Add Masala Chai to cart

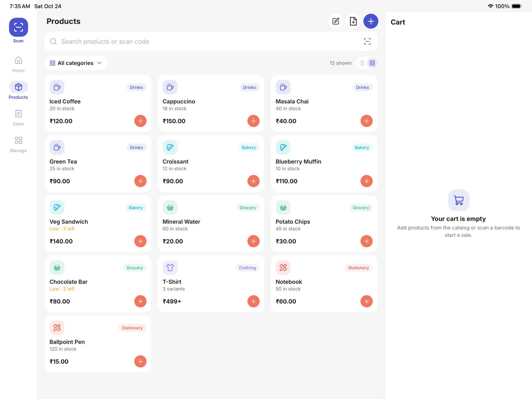coord(366,121)
